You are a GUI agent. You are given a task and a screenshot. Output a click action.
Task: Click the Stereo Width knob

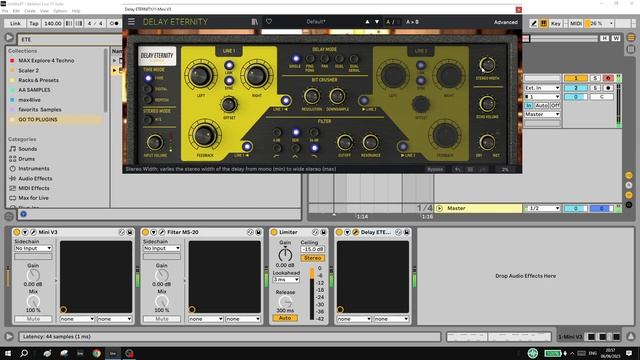click(487, 64)
